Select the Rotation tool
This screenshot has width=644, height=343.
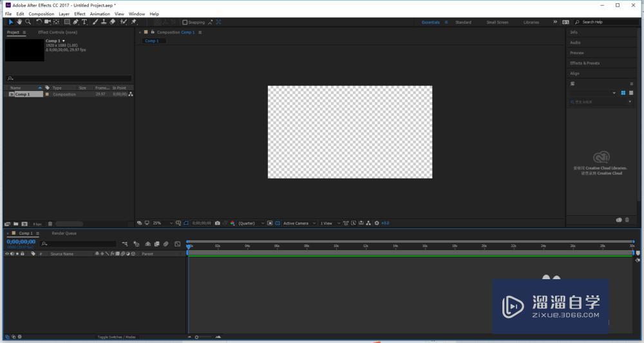click(x=39, y=22)
